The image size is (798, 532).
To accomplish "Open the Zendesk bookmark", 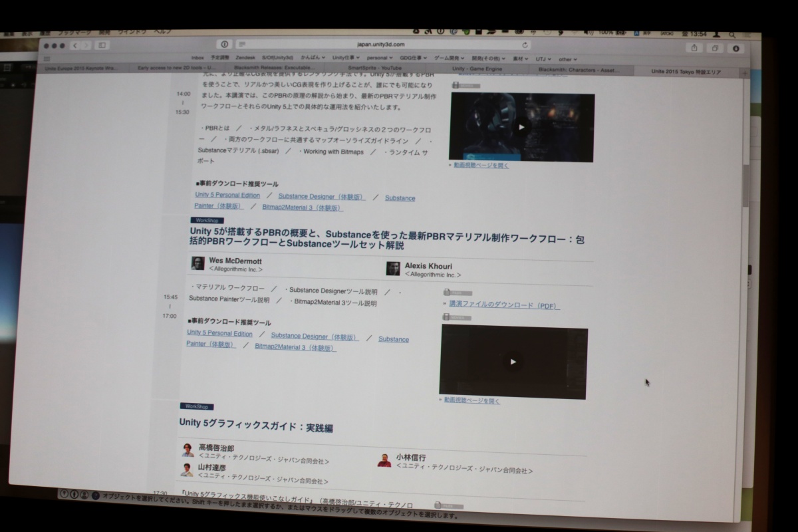I will pyautogui.click(x=246, y=58).
